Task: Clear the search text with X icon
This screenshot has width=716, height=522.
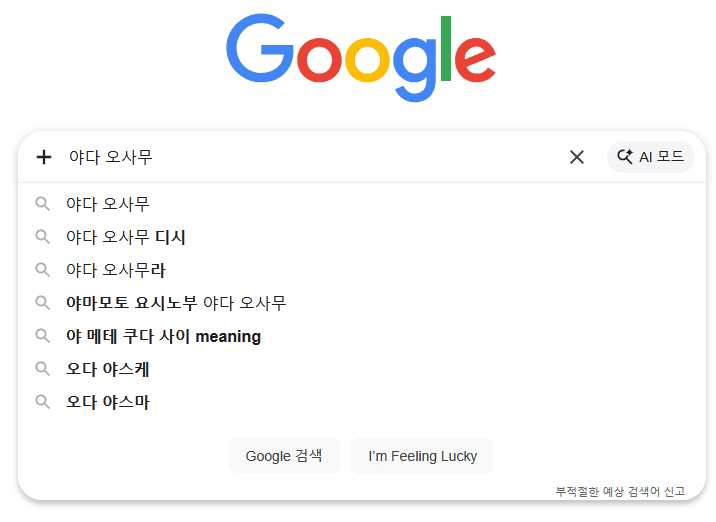Action: coord(577,157)
